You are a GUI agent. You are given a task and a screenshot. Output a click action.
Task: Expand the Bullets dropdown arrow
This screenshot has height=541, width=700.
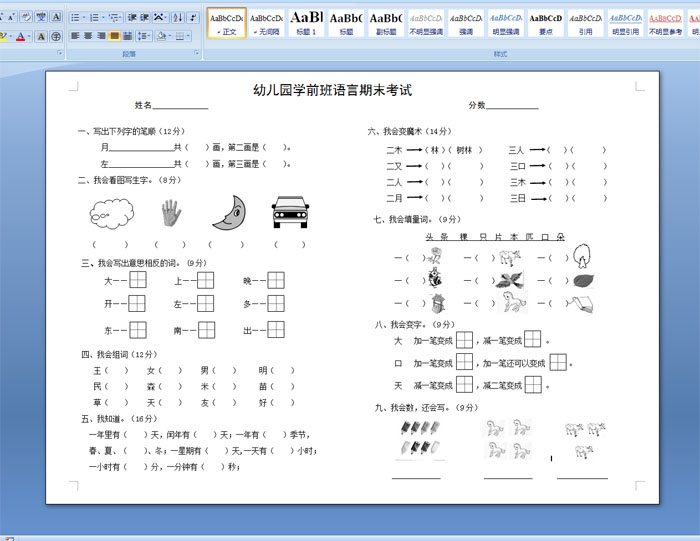83,17
